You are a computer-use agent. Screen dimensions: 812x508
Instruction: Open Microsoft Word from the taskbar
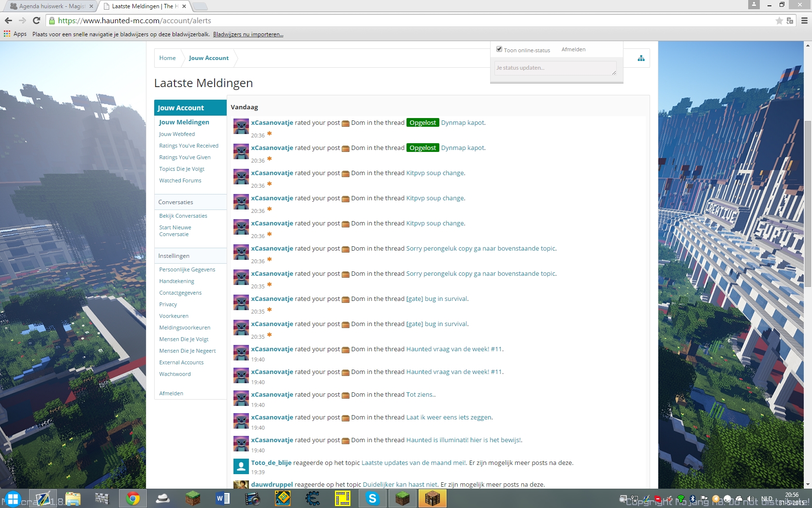[x=222, y=499]
